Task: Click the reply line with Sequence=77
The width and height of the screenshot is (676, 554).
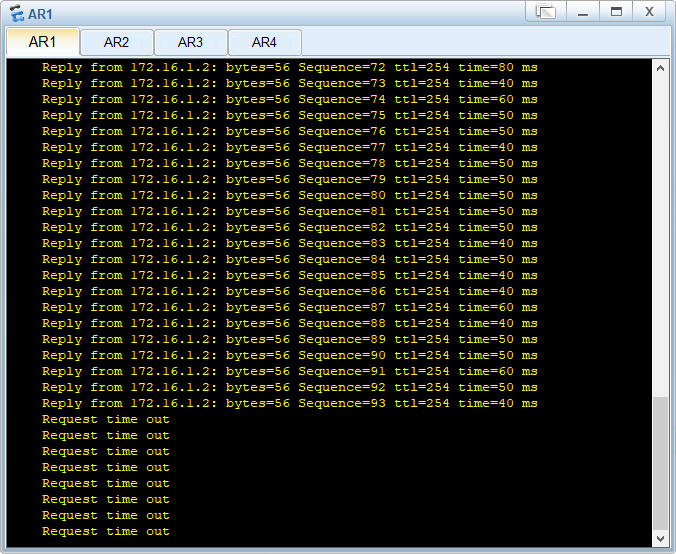Action: [x=290, y=147]
